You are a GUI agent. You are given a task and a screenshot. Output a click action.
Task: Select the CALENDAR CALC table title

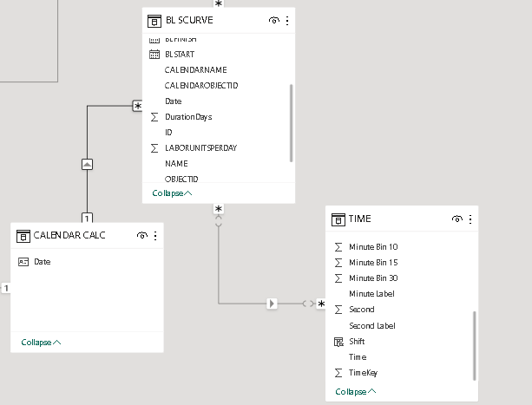pos(69,235)
